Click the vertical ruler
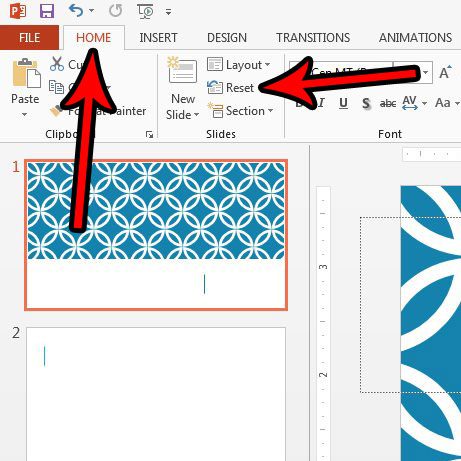 click(323, 323)
